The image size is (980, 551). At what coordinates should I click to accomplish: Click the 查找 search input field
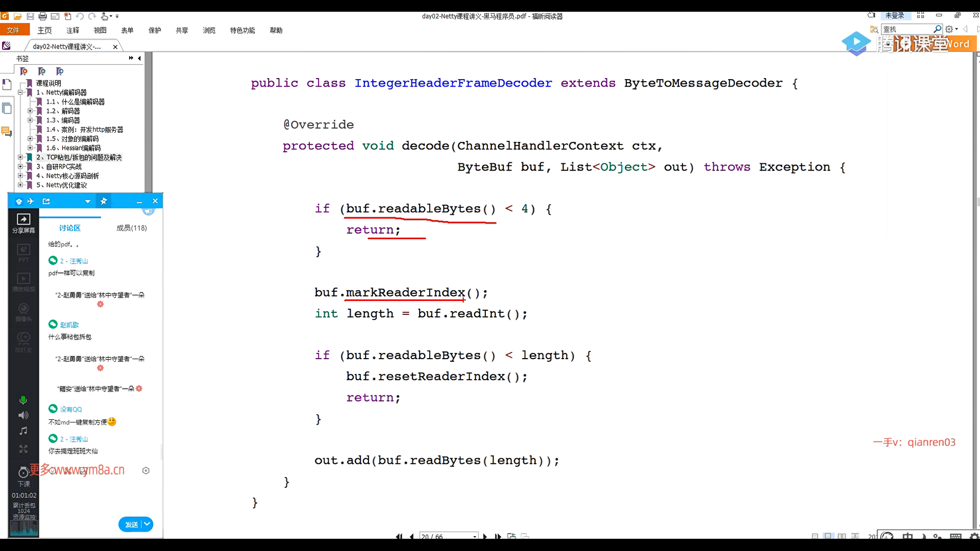[907, 30]
